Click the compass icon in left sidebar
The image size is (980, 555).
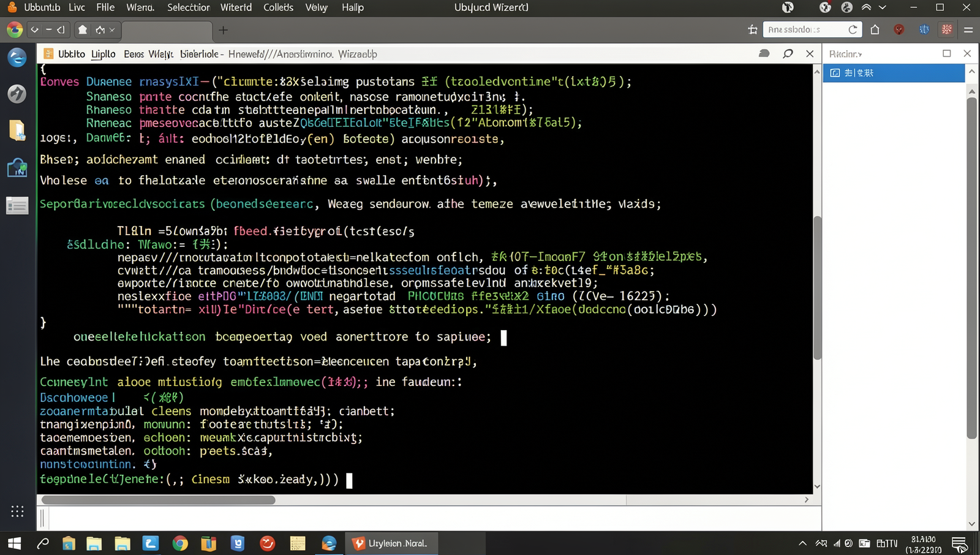click(17, 94)
